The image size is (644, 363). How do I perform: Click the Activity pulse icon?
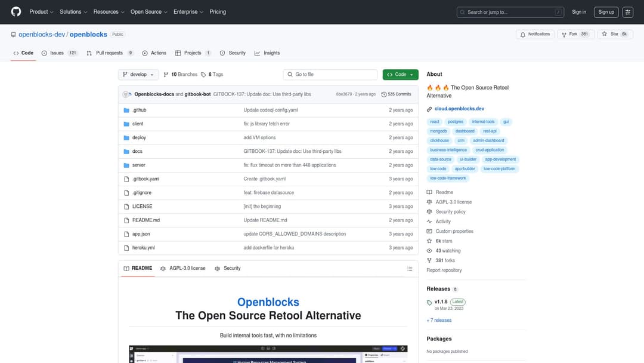pos(429,222)
